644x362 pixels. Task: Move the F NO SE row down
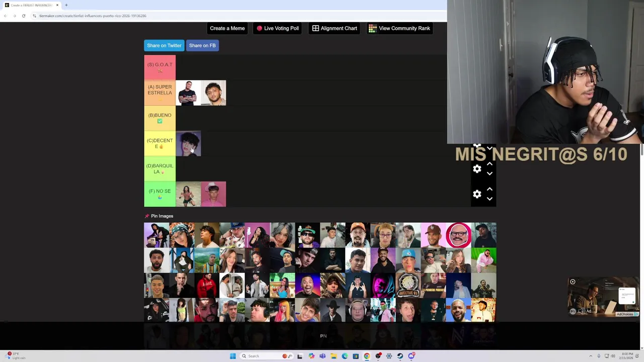point(490,199)
